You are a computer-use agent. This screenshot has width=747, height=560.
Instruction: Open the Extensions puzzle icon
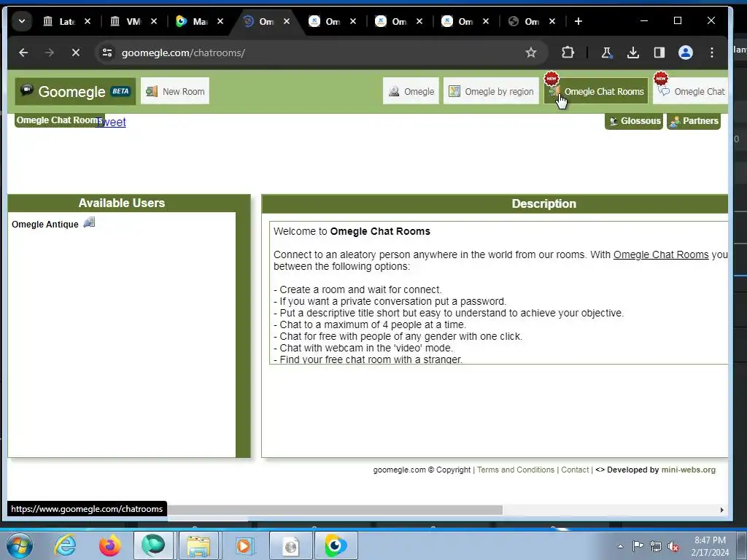tap(568, 52)
